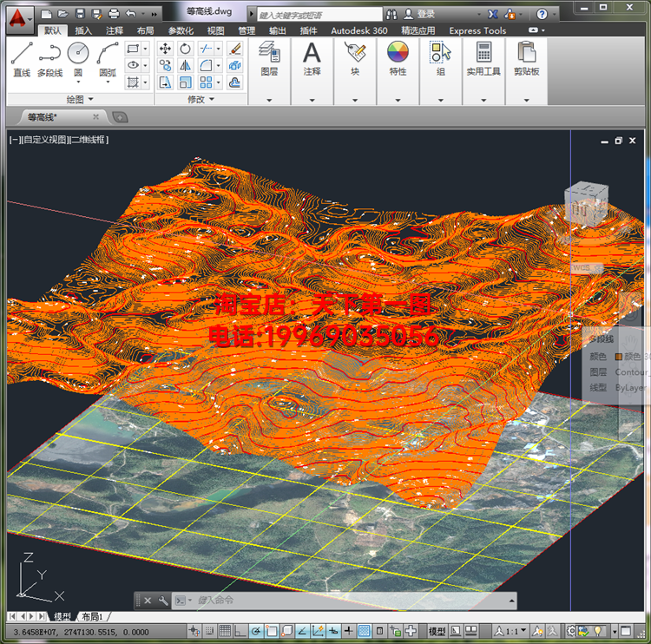Expand the Draw (绘图) panel

point(80,99)
